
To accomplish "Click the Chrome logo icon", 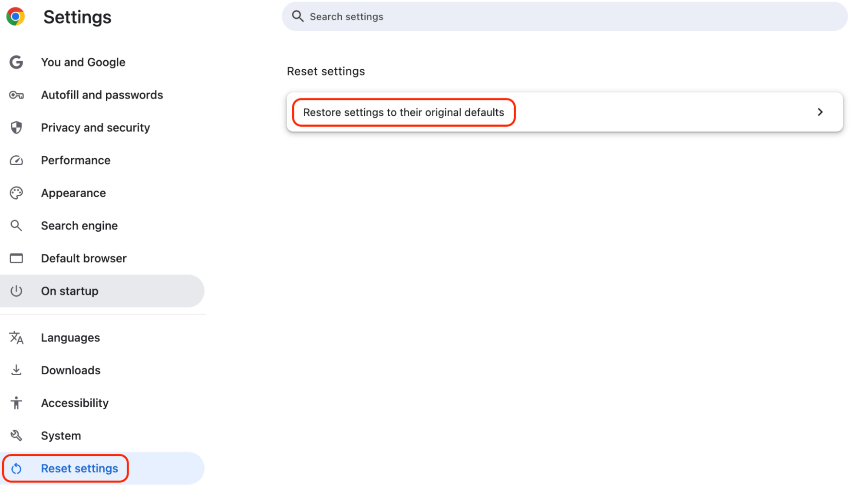I will click(16, 16).
